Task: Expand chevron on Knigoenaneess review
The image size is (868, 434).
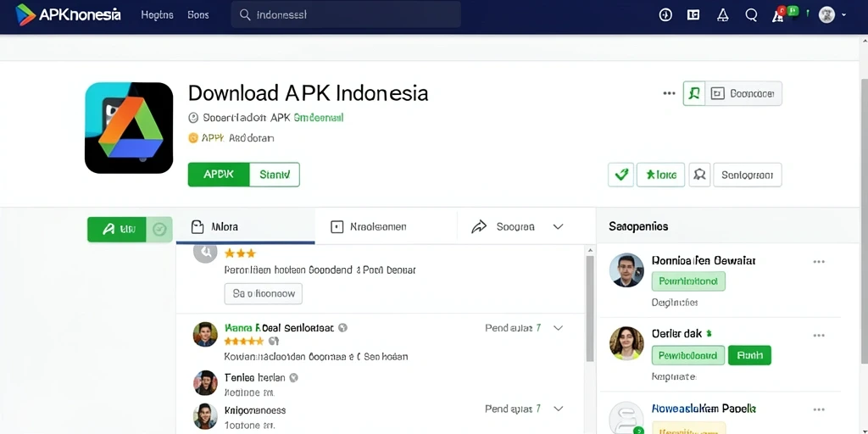Action: coord(558,409)
